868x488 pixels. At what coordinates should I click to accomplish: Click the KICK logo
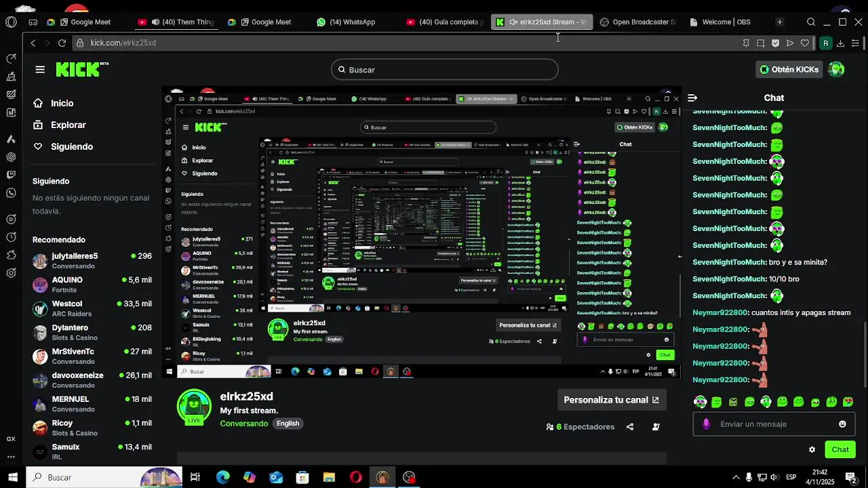point(82,69)
